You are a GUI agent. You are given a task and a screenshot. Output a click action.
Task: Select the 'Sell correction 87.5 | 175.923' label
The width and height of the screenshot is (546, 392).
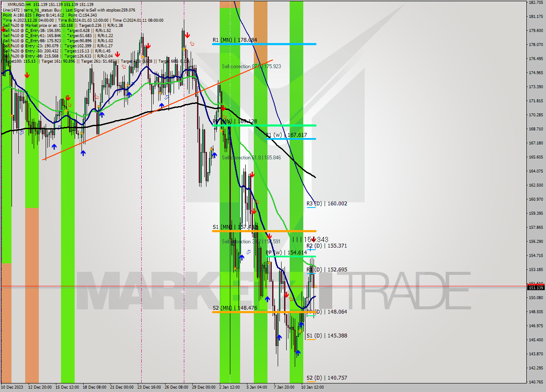pos(251,66)
